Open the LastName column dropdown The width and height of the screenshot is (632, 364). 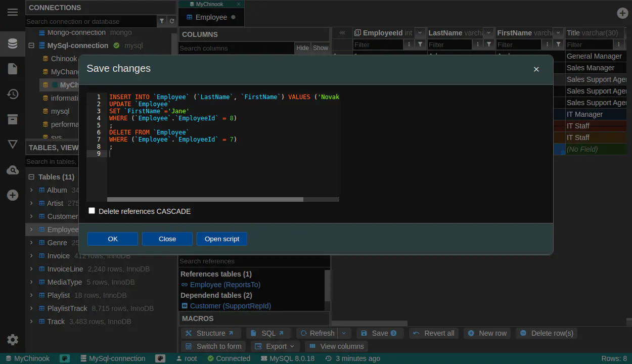tap(488, 33)
